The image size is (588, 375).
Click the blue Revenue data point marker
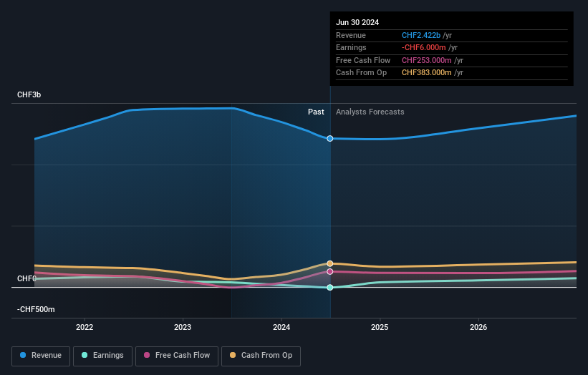(330, 139)
